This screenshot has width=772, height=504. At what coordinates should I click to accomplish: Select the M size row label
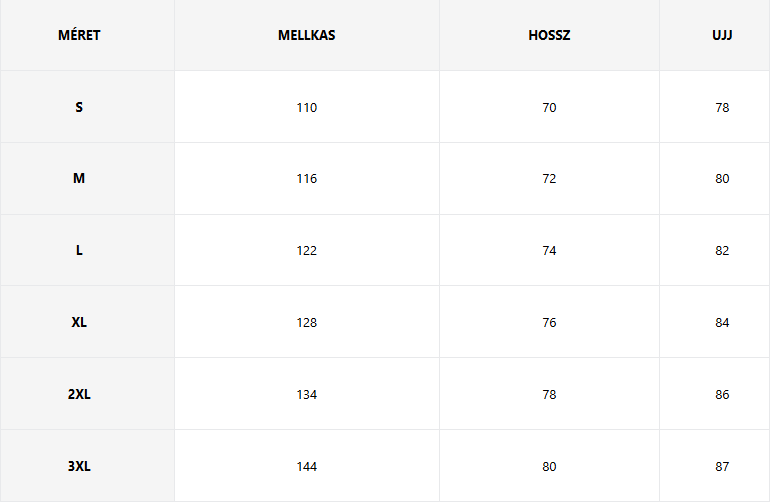[x=79, y=179]
